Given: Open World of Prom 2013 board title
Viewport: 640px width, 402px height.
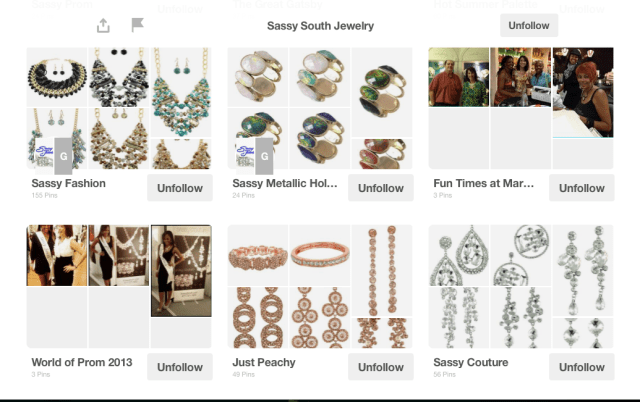Looking at the screenshot, I should point(82,362).
